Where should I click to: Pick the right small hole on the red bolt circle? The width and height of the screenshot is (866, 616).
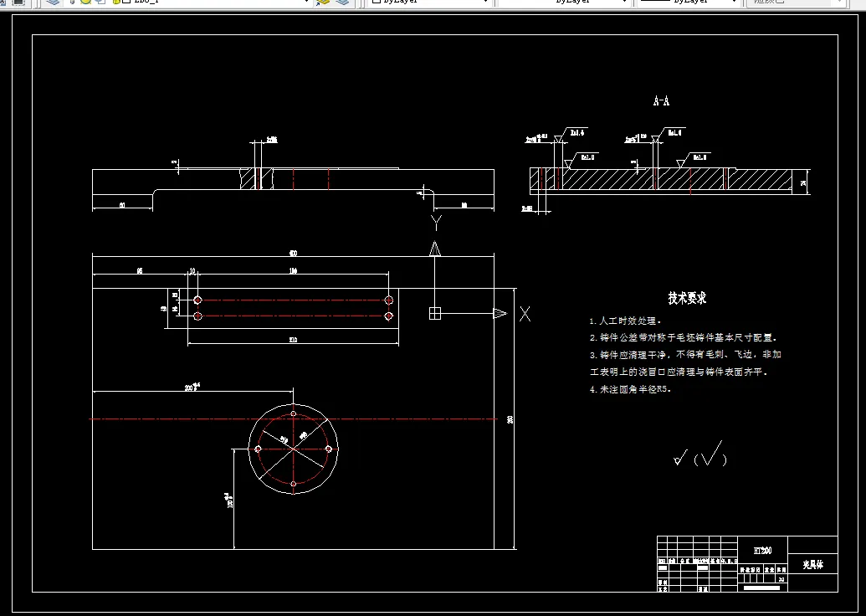pyautogui.click(x=329, y=449)
